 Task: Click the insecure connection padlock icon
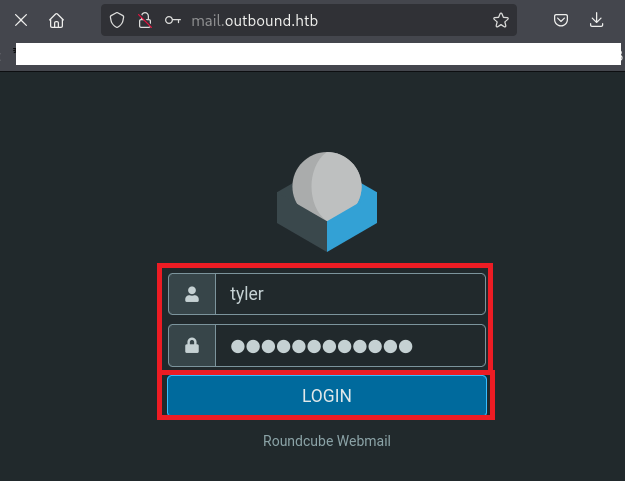[x=144, y=20]
